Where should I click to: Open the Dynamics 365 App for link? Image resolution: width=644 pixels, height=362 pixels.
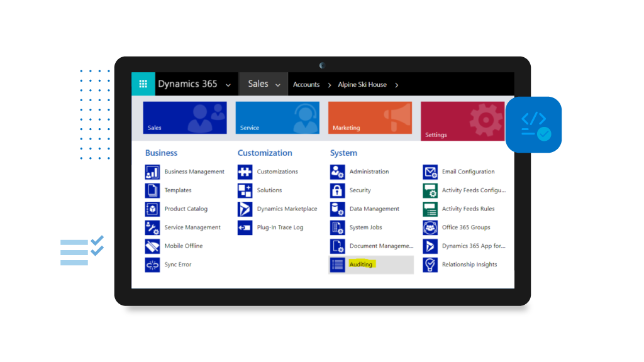click(x=474, y=246)
